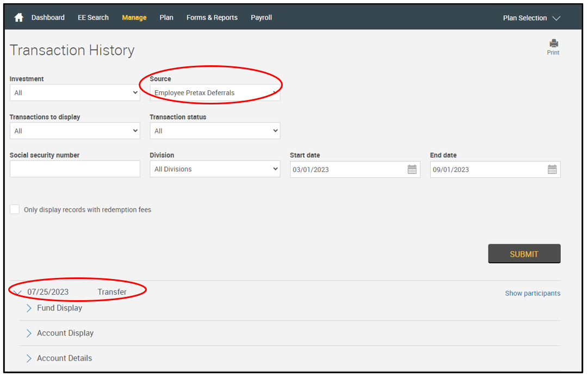Open the Transaction status dropdown

(215, 131)
